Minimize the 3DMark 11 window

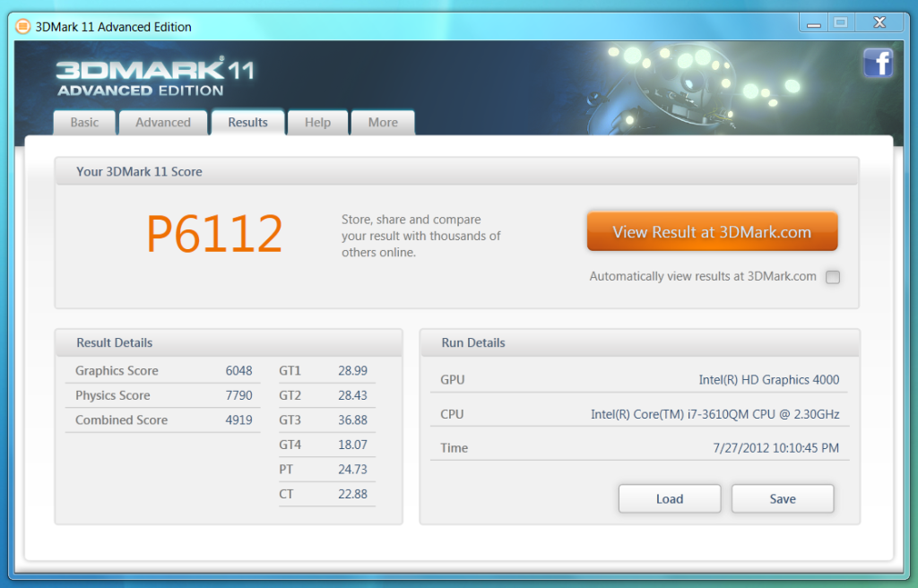pos(814,22)
